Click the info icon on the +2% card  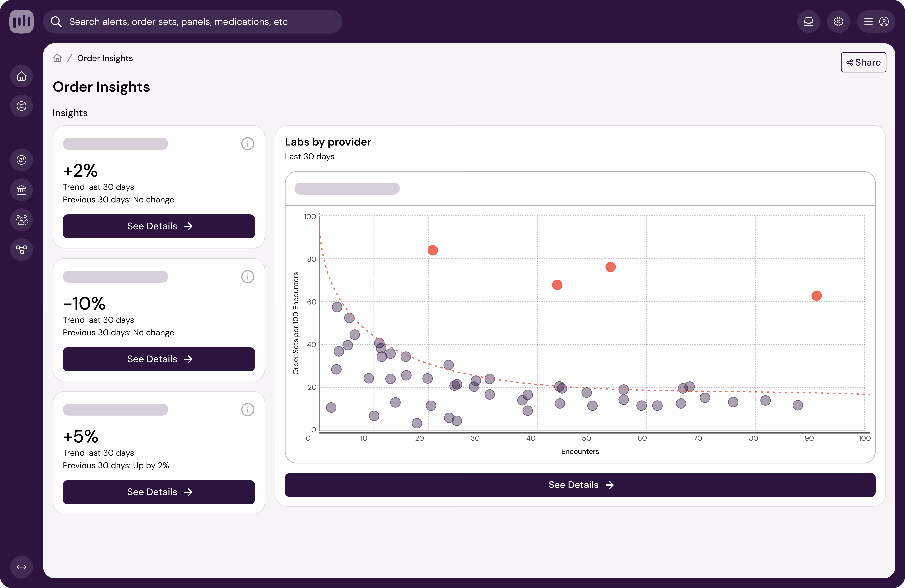(247, 144)
